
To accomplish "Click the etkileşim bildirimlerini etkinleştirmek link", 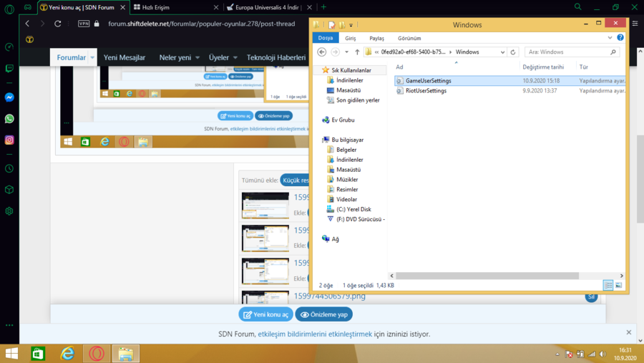I will (315, 334).
